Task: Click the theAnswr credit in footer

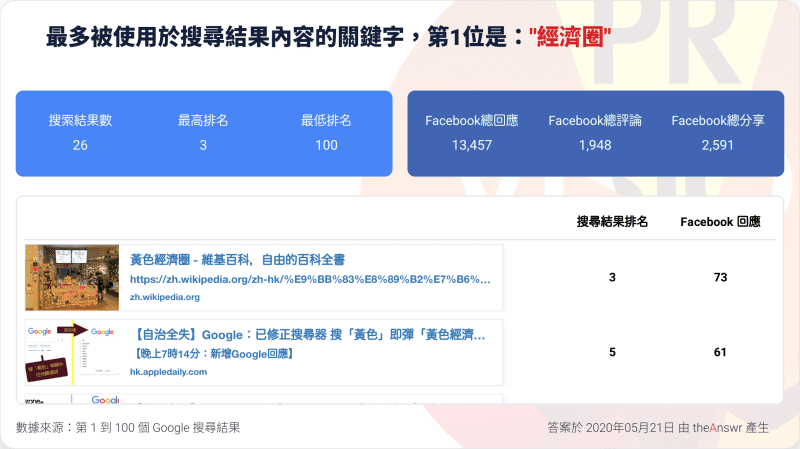Action: tap(717, 428)
